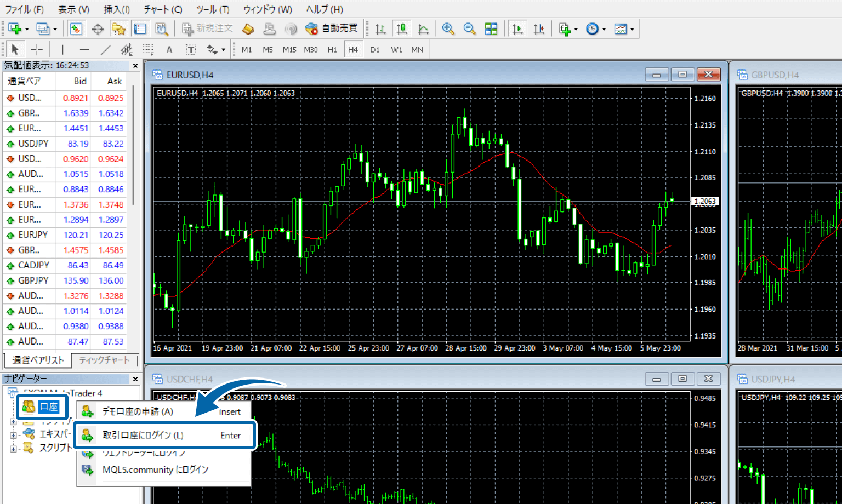Switch to bar chart icon
The image size is (842, 504).
tap(380, 28)
